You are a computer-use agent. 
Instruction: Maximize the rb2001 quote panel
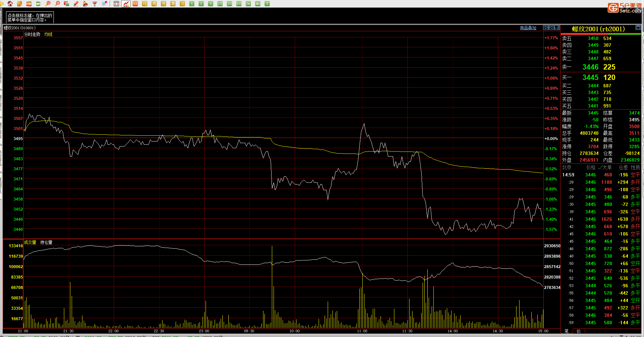coord(638,28)
